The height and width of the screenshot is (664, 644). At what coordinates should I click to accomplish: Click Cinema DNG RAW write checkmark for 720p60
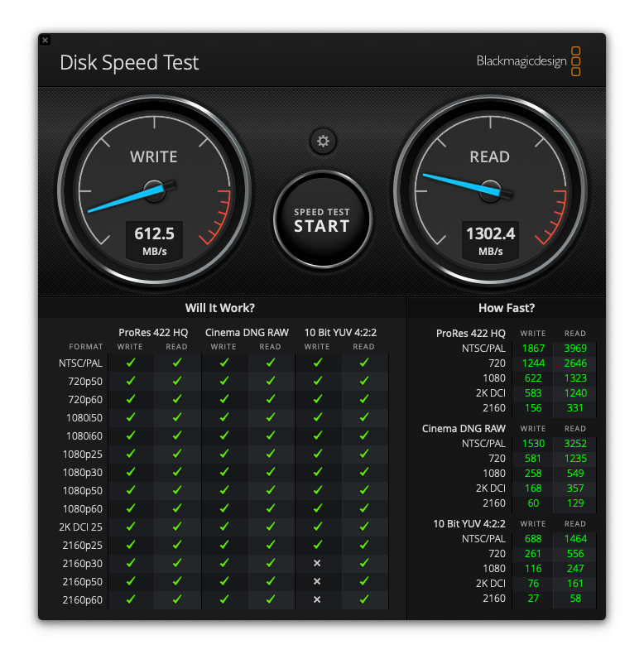(x=224, y=399)
